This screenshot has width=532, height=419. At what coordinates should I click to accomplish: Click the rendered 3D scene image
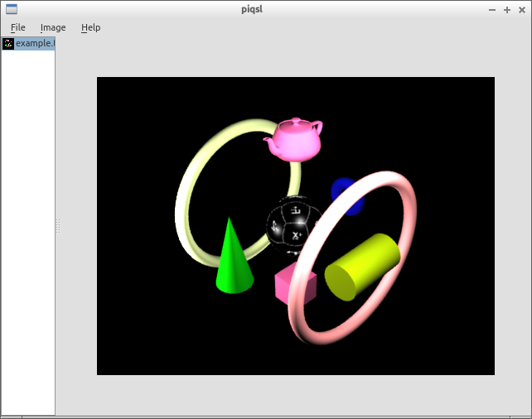(x=296, y=226)
